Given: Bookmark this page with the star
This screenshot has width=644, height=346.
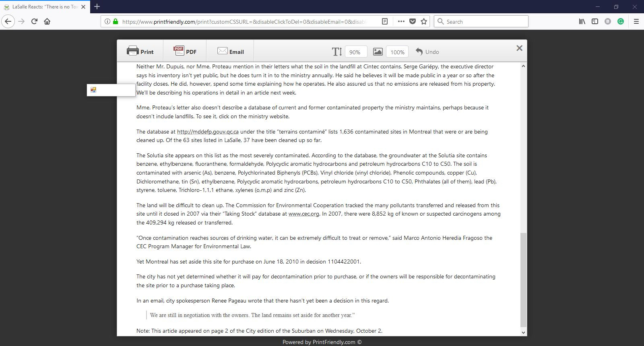Looking at the screenshot, I should (424, 21).
